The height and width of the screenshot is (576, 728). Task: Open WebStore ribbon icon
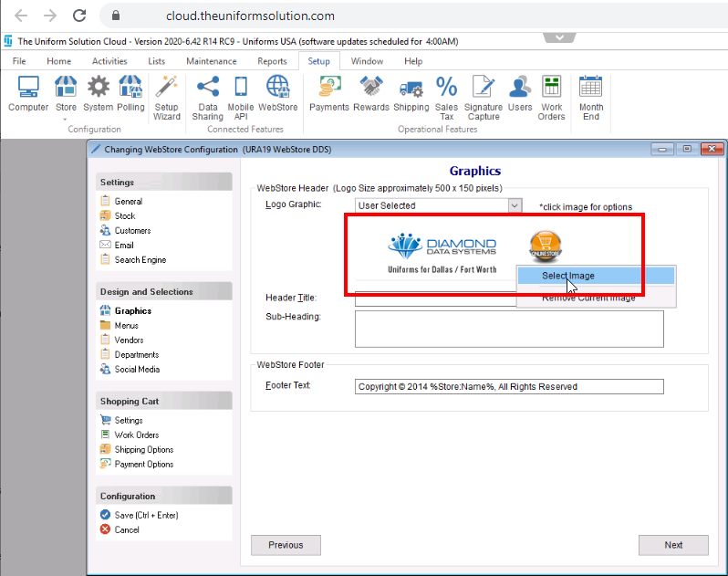pos(277,94)
